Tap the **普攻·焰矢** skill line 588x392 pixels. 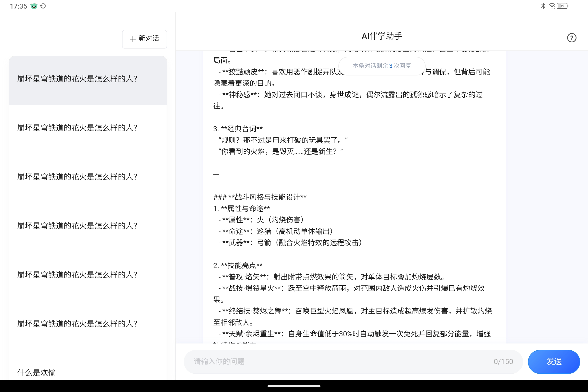point(332,277)
